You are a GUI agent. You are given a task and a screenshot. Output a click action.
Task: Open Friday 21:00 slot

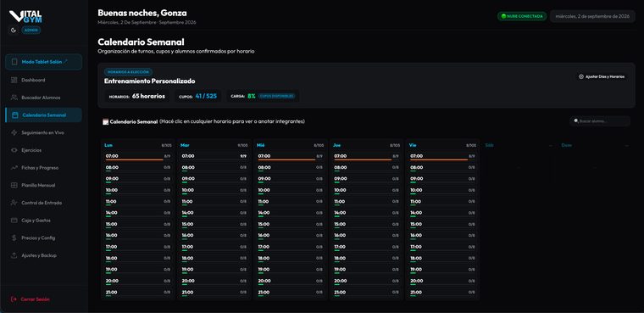tap(442, 293)
